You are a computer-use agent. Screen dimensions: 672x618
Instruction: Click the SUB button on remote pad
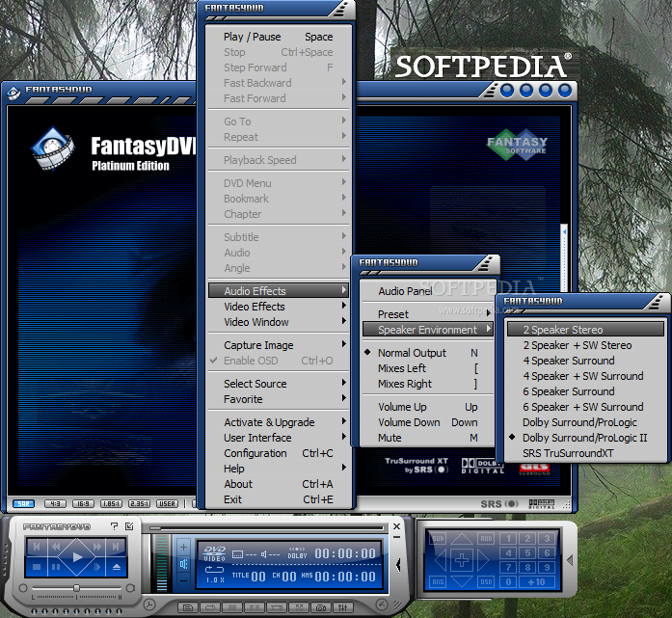click(x=438, y=538)
